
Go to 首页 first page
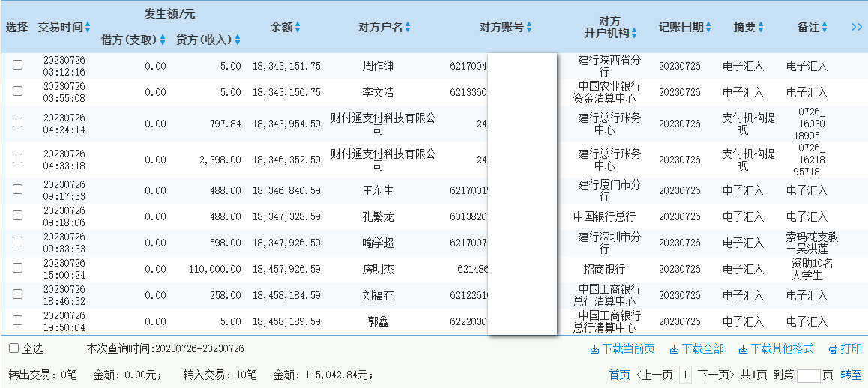619,375
